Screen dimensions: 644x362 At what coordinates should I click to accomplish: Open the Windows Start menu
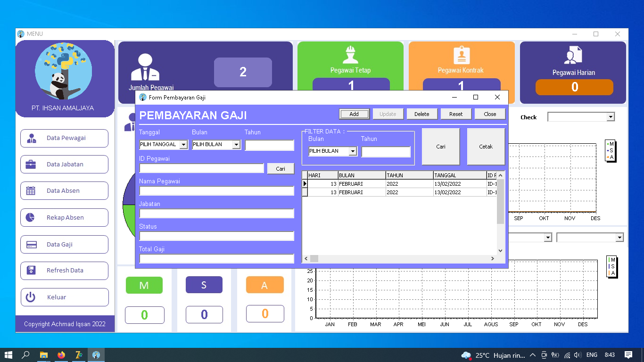pos(8,355)
